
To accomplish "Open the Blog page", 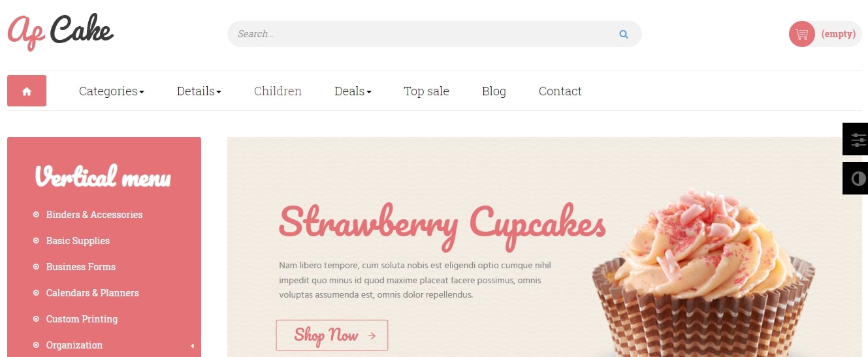I will pos(494,91).
